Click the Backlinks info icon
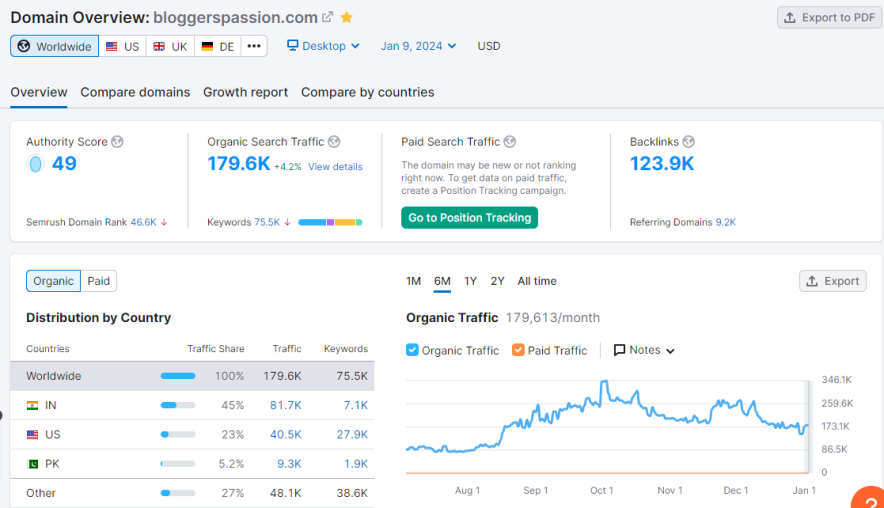Viewport: 884px width, 508px height. click(x=688, y=142)
